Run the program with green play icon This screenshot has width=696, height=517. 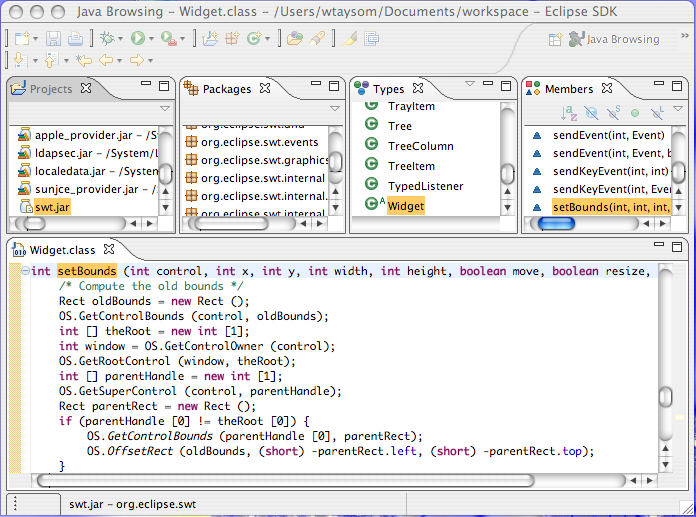pos(138,39)
